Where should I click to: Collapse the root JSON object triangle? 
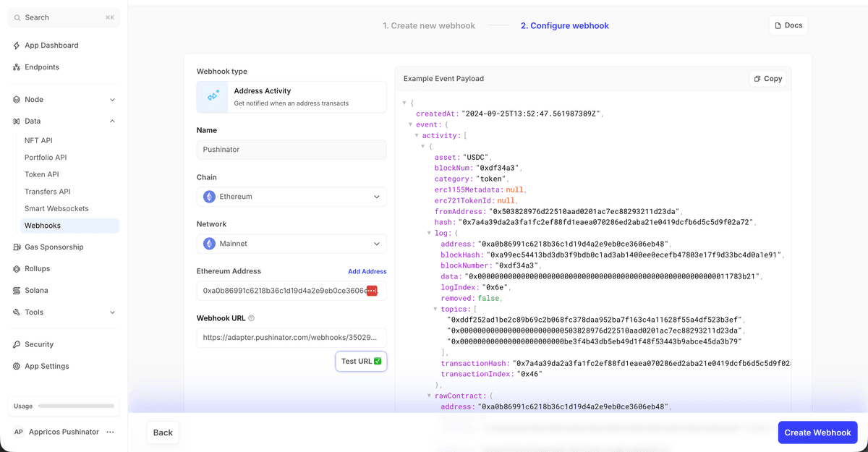tap(404, 103)
